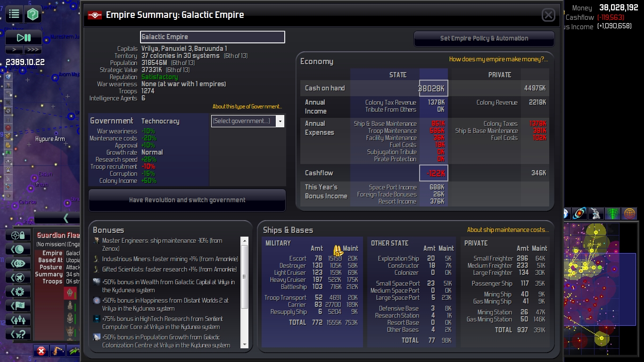
Task: Cycle through items using the gear icon button
Action: [18, 292]
